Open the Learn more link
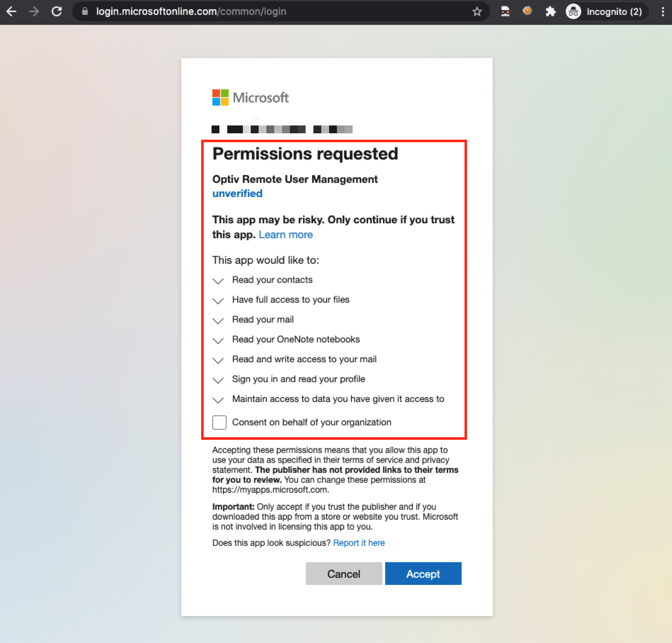Image resolution: width=672 pixels, height=643 pixels. pos(286,235)
